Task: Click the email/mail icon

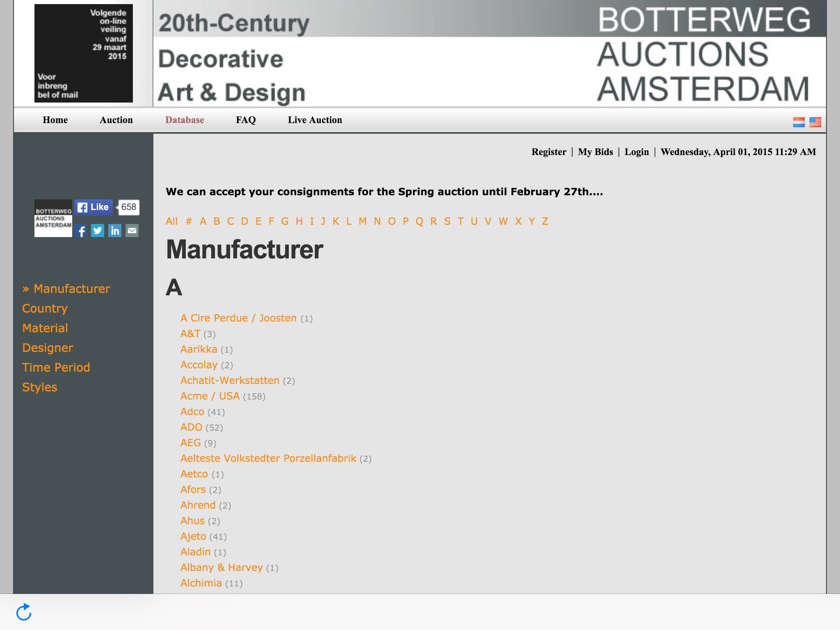Action: pos(132,231)
